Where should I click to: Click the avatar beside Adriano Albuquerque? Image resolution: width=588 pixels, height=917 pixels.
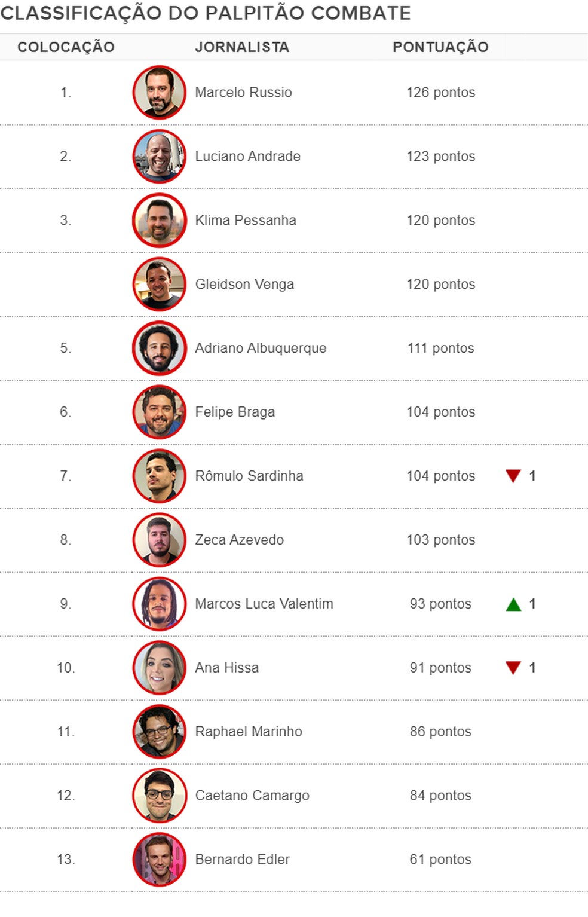coord(159,349)
